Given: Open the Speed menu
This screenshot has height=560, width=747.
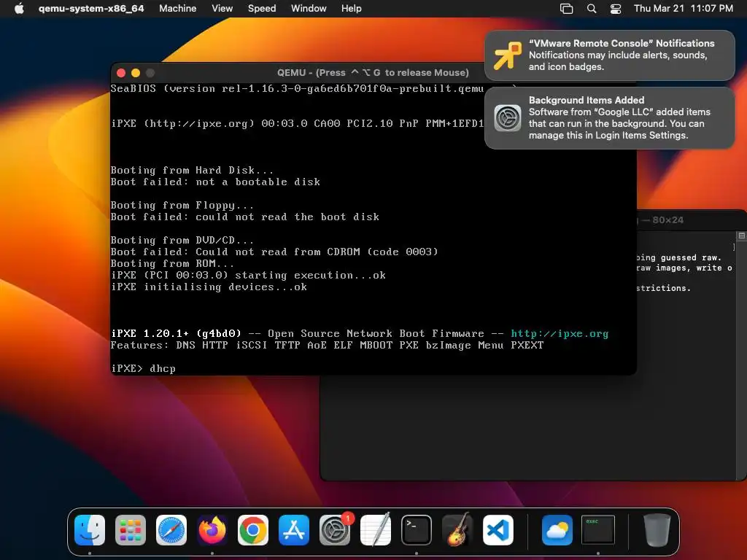Looking at the screenshot, I should (262, 9).
